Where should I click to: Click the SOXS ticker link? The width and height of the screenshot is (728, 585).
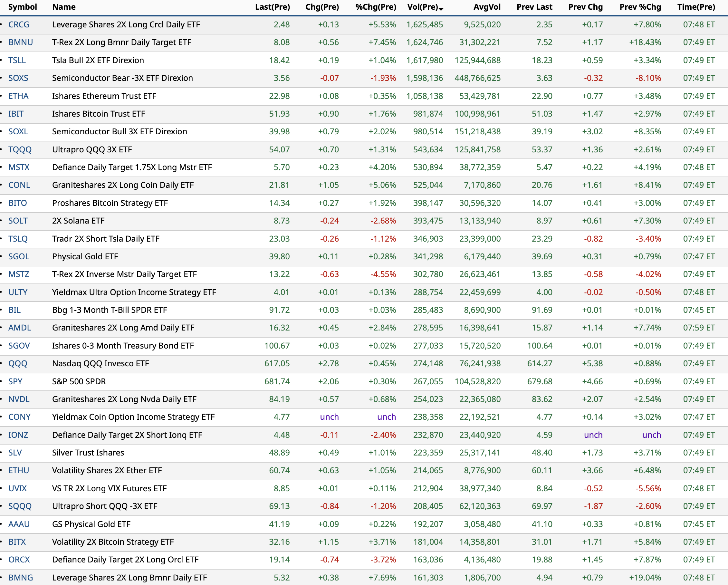pos(18,78)
